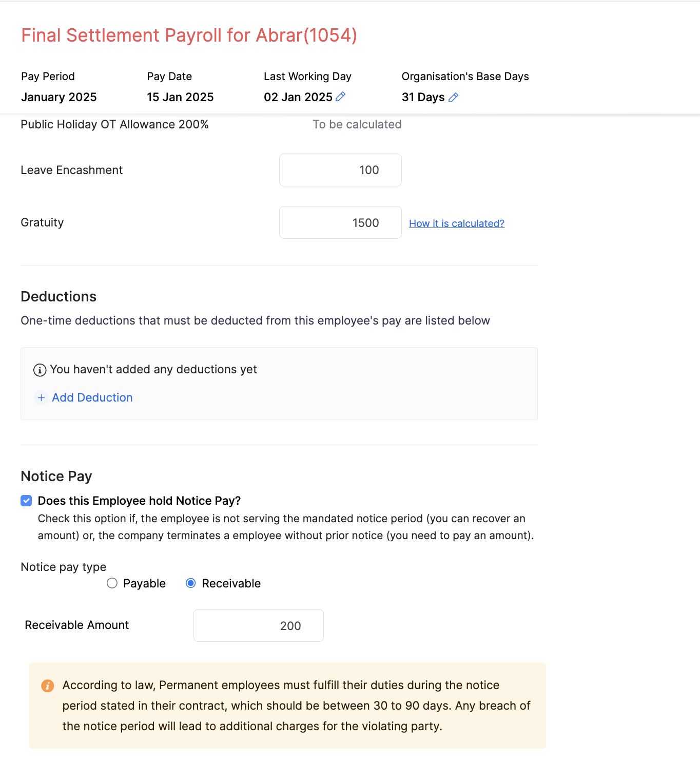
Task: Focus the Leave Encashment amount field
Action: coord(340,170)
